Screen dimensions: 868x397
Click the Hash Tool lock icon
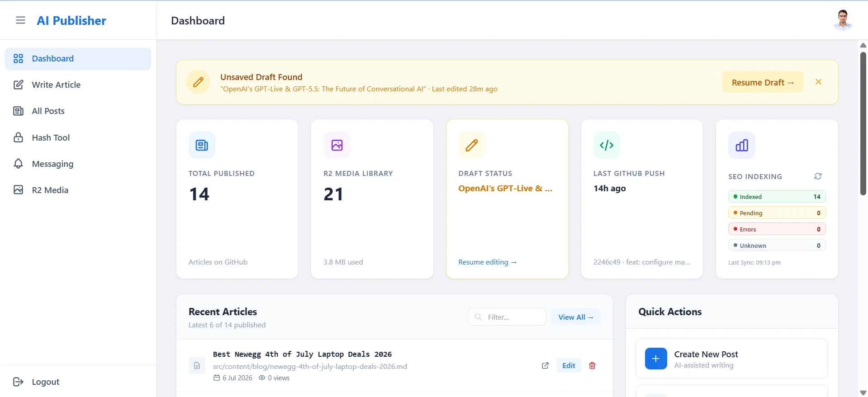coord(18,137)
